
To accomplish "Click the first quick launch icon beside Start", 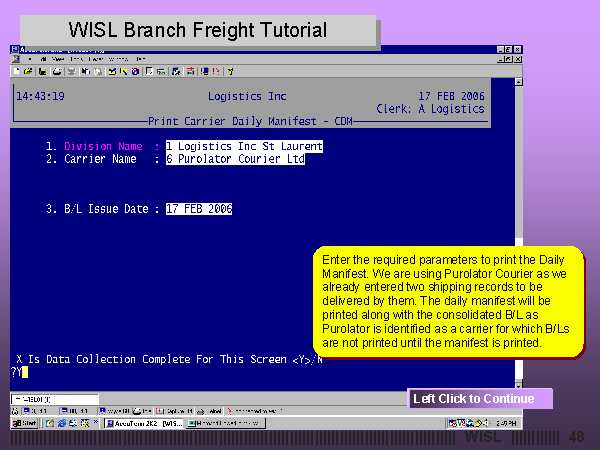I will click(x=50, y=423).
